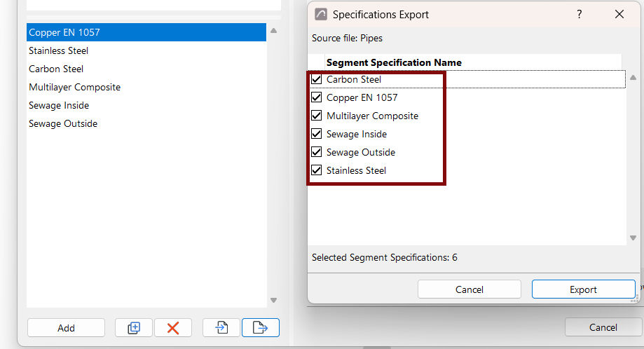Close the Specifications Export dialog
The image size is (644, 349).
[x=619, y=15]
